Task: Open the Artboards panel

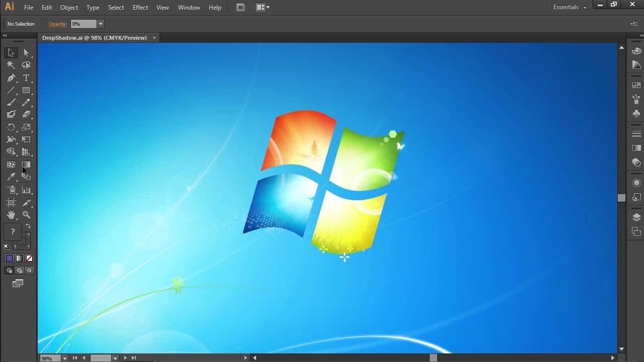Action: [x=636, y=232]
